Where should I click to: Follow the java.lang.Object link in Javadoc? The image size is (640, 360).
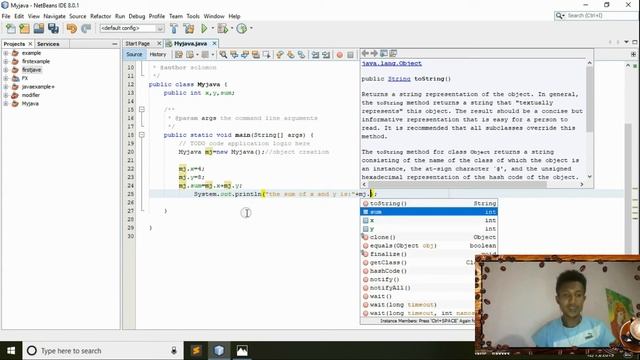tap(391, 64)
